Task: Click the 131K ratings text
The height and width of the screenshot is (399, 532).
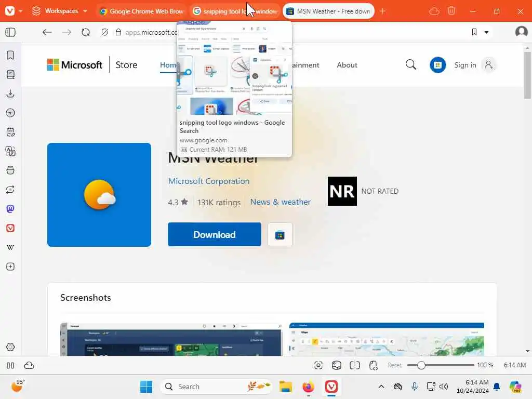Action: (x=219, y=202)
